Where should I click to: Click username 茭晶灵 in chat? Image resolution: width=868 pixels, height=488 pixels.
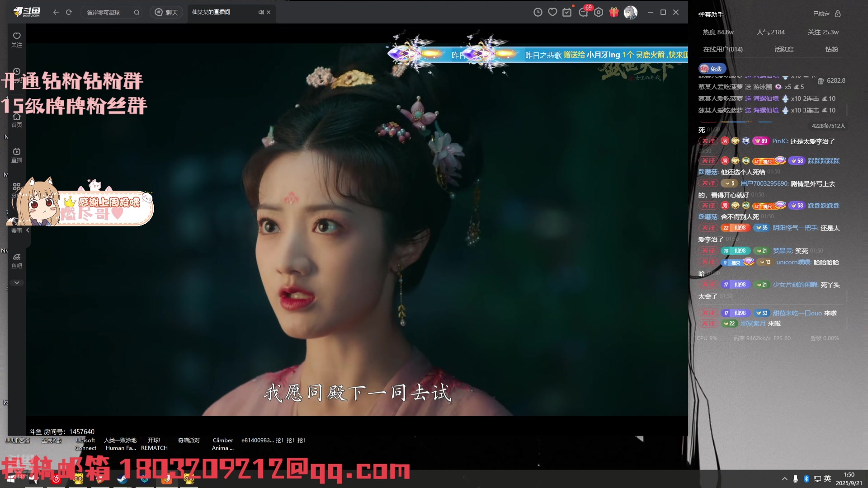[782, 251]
